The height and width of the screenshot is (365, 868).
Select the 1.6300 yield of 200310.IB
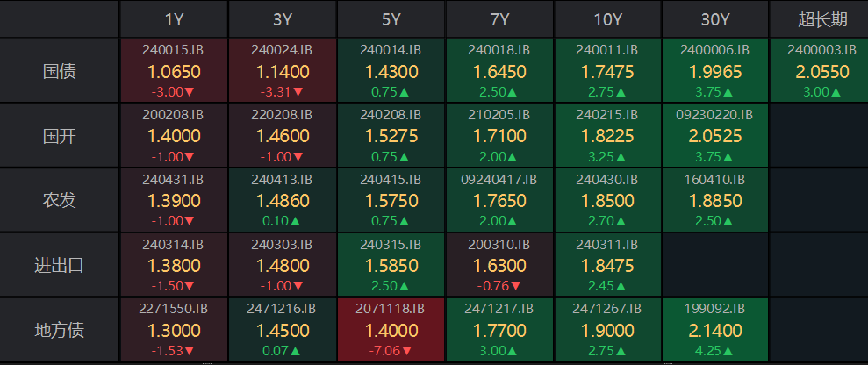499,265
